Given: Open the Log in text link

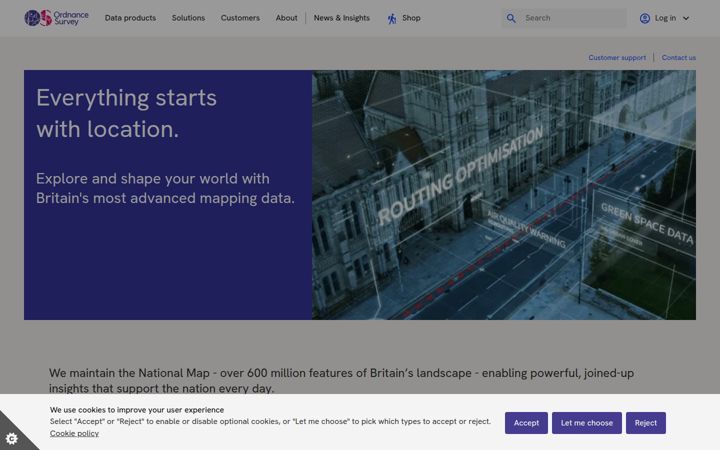Looking at the screenshot, I should [665, 18].
